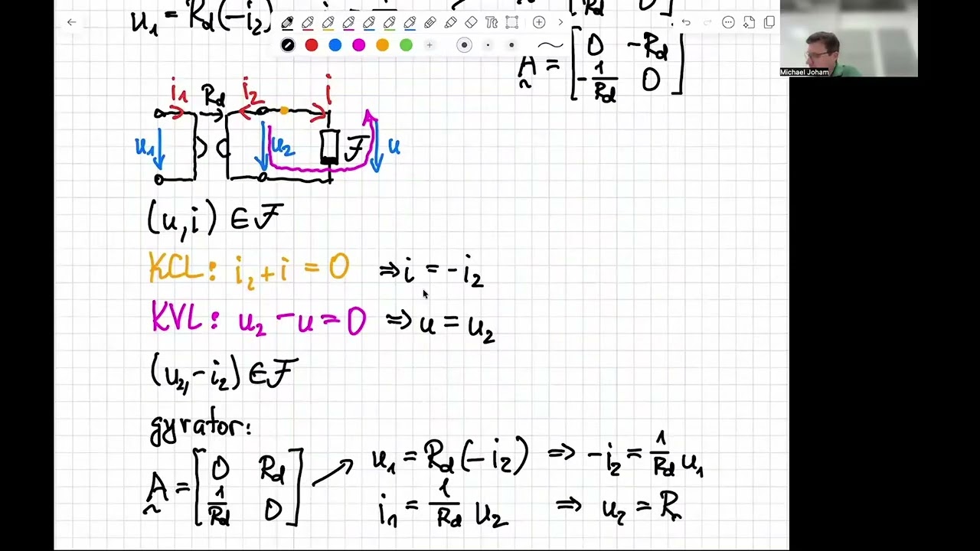
Task: Select the pen with magenta underline
Action: point(348,23)
